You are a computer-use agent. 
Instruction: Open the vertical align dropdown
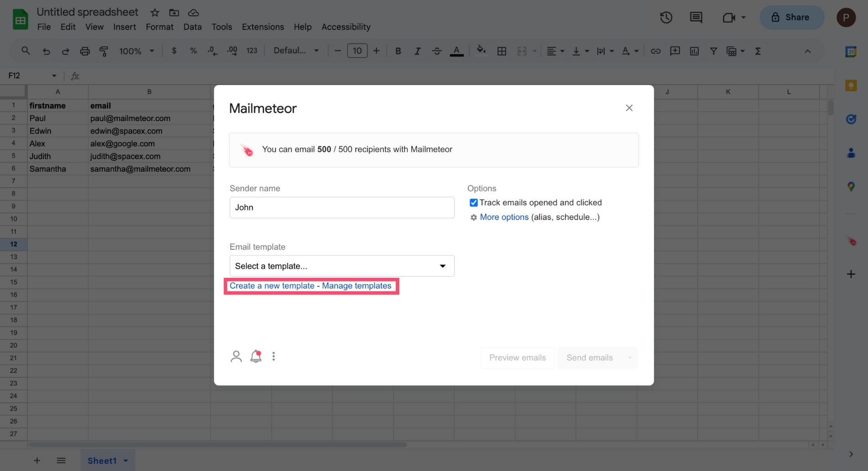point(580,51)
